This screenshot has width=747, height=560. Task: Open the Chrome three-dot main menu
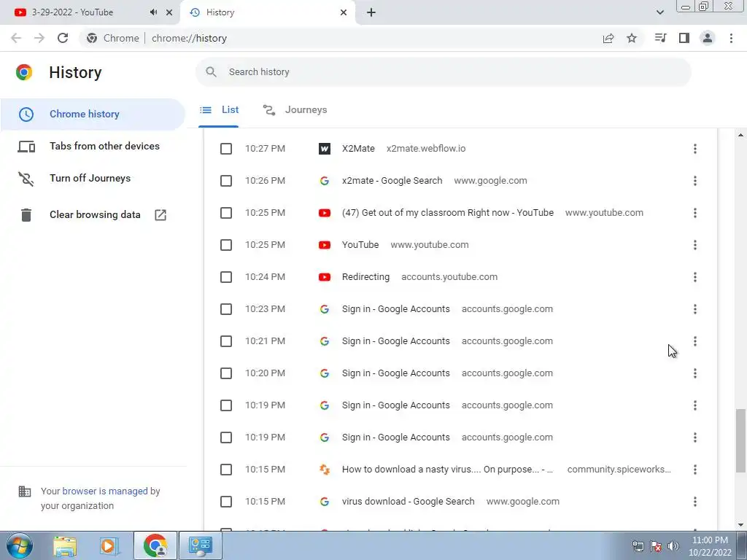731,38
